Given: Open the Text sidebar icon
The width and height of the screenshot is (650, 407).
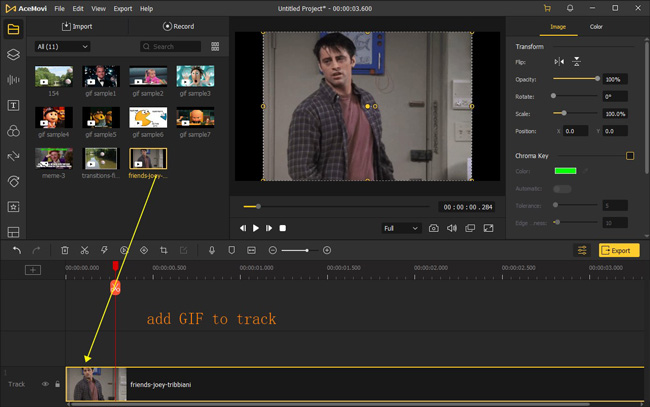Looking at the screenshot, I should click(x=13, y=105).
